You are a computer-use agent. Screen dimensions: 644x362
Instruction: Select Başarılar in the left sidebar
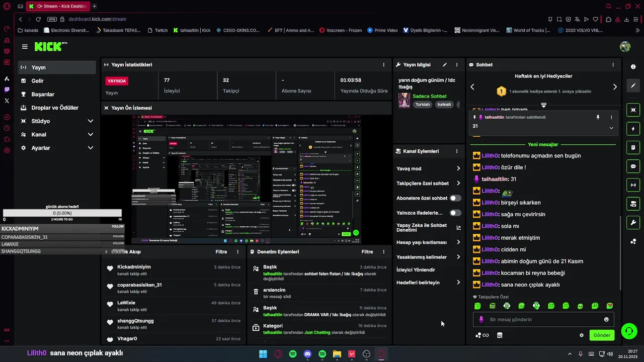click(x=57, y=95)
